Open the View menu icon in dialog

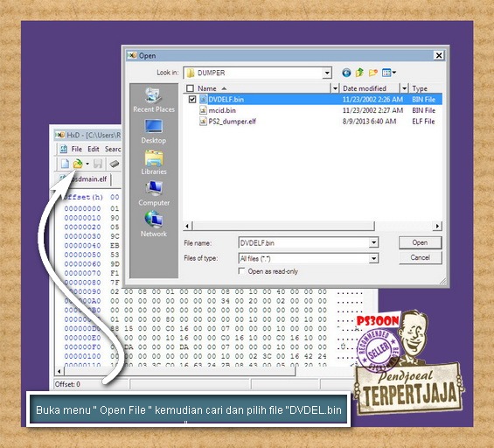click(389, 73)
